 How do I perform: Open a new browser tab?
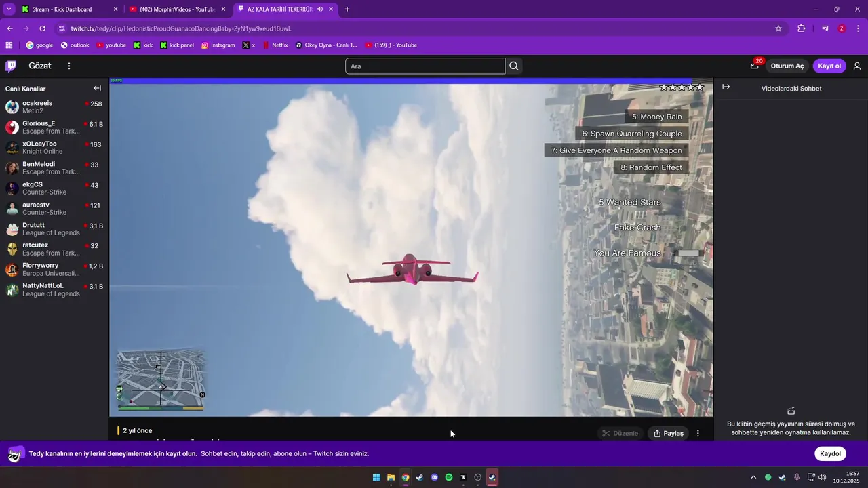point(347,9)
